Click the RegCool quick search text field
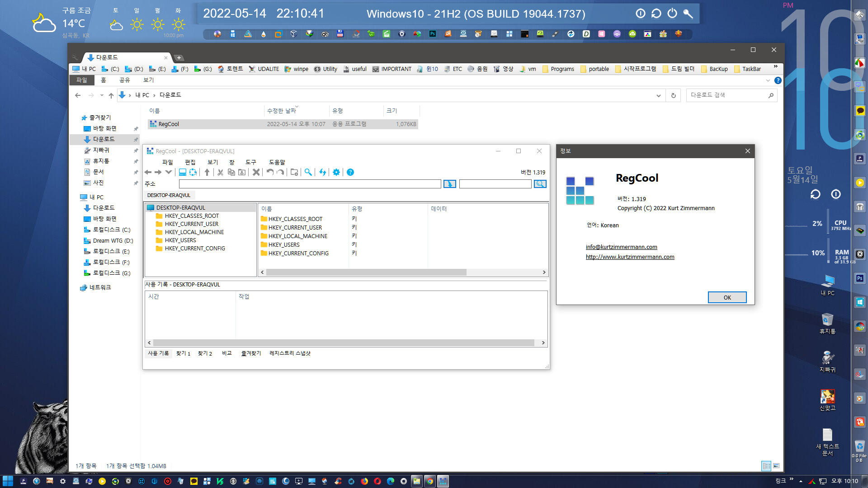The width and height of the screenshot is (868, 488). pyautogui.click(x=495, y=184)
